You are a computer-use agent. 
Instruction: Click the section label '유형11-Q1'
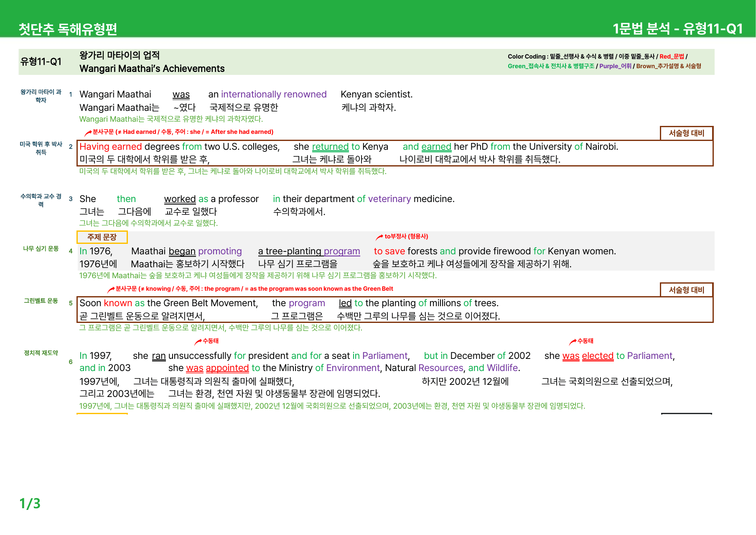point(41,62)
